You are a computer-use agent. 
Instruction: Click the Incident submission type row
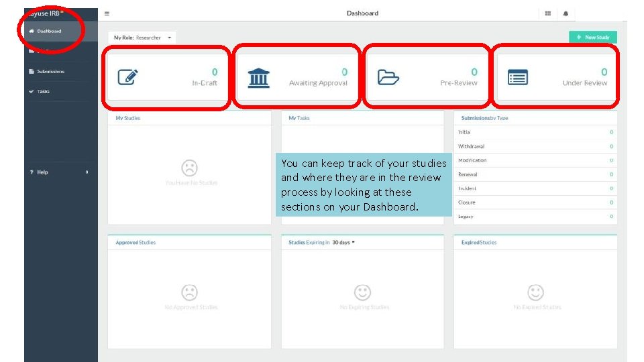(x=535, y=188)
